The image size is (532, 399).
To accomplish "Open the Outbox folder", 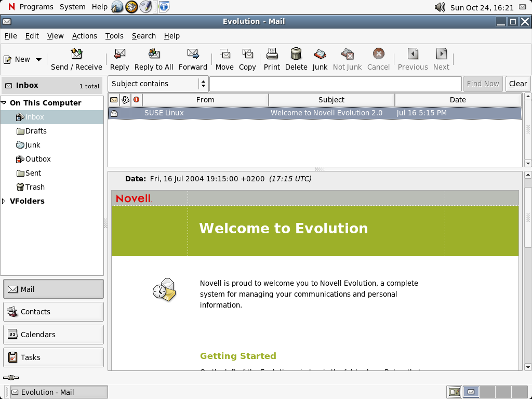I will pos(34,159).
